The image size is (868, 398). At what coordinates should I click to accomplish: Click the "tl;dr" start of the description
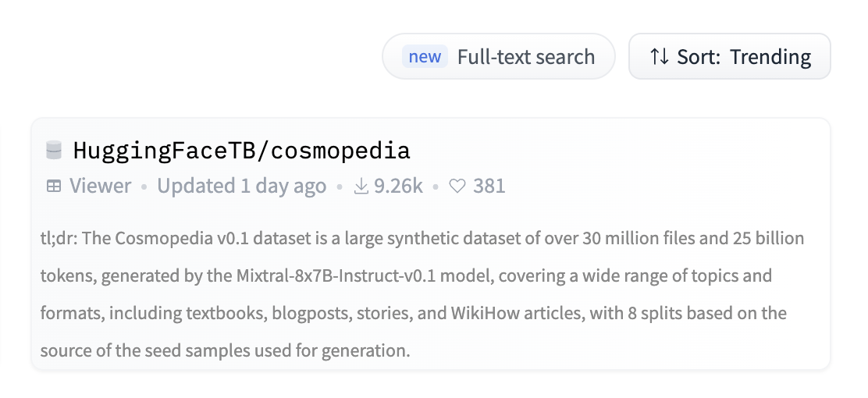click(x=59, y=239)
